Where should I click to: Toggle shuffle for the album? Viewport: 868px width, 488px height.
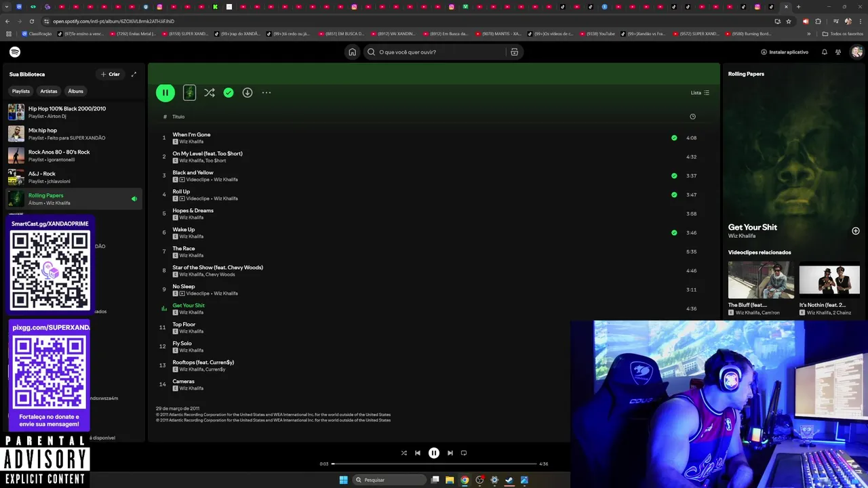coord(210,93)
